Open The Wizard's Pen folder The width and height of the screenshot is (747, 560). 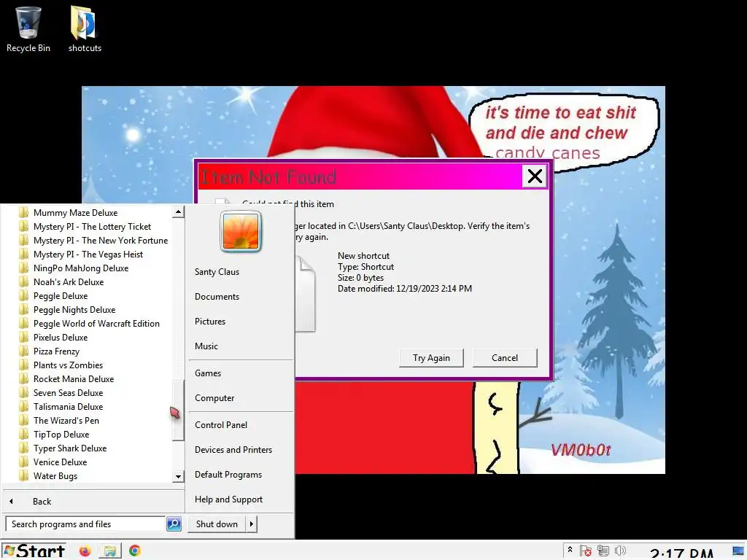tap(59, 420)
